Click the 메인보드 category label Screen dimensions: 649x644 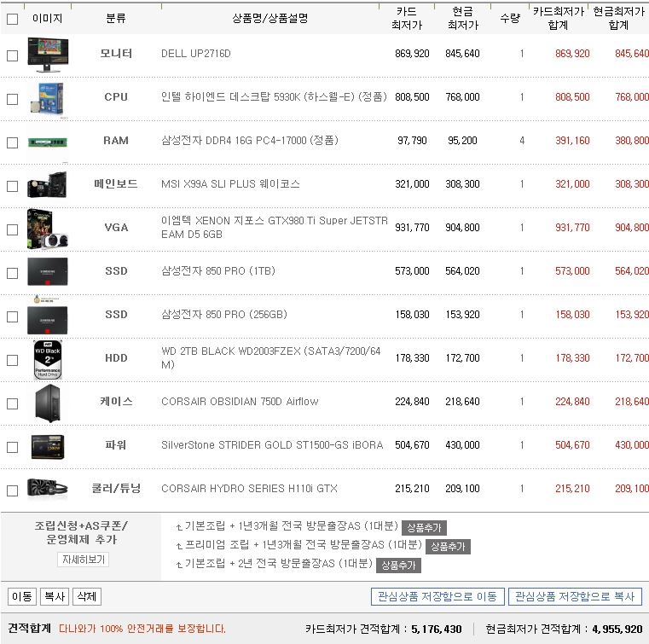[x=116, y=183]
